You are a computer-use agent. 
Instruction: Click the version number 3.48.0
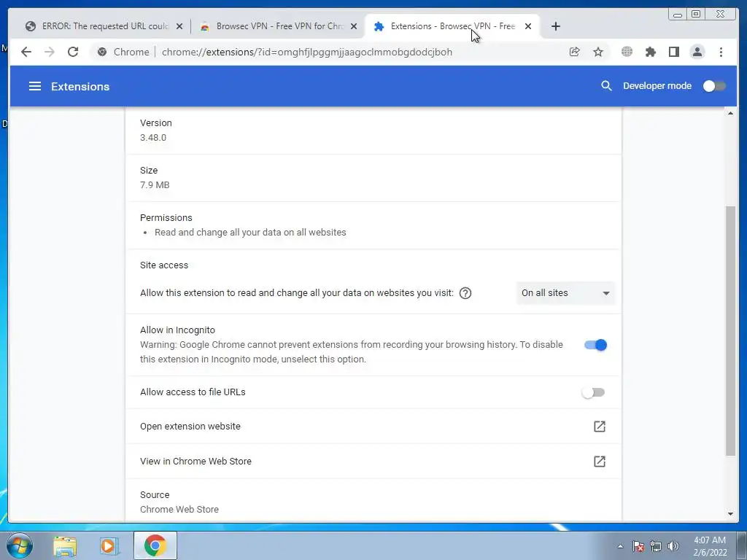[153, 138]
